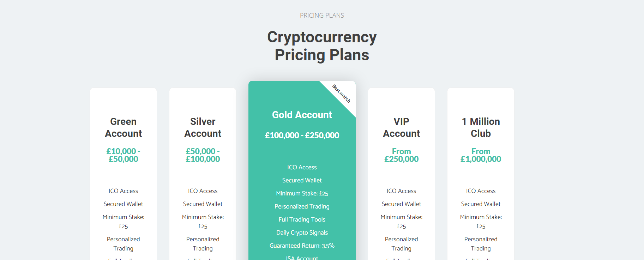The image size is (644, 260).
Task: Click the Cryptocurrency Pricing Plans main heading
Action: [x=322, y=46]
